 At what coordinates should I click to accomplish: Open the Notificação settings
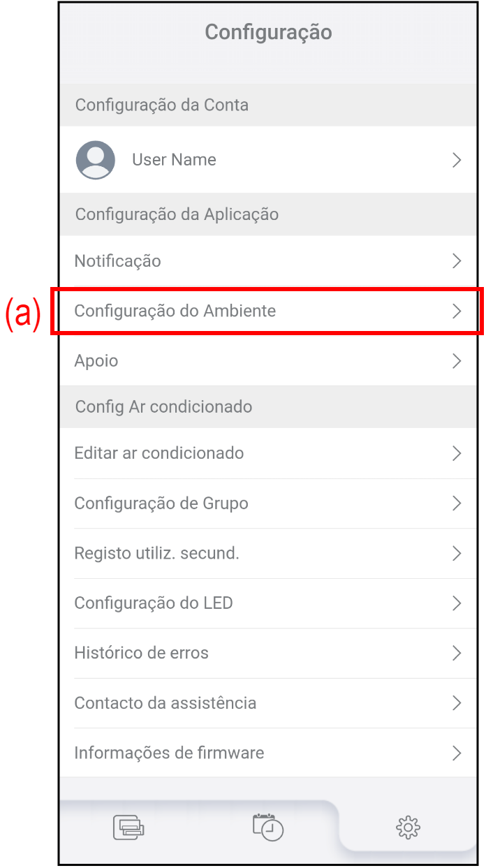118,261
